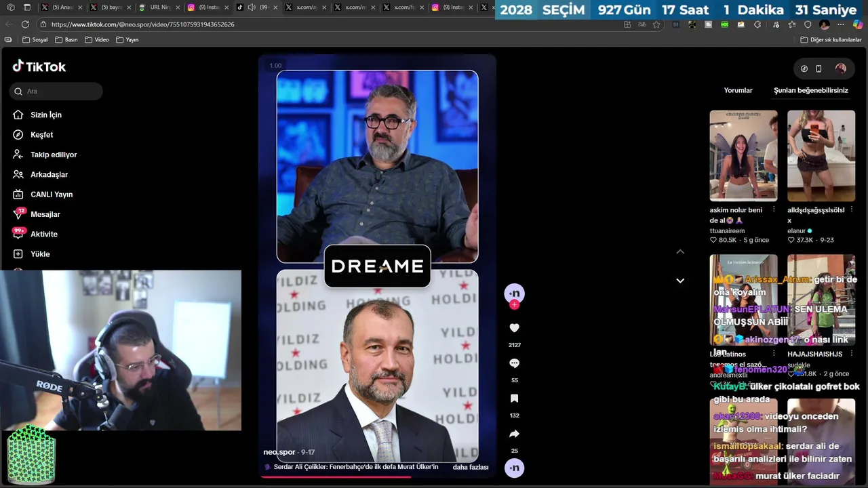
Task: Save video with bookmark icon
Action: point(514,399)
